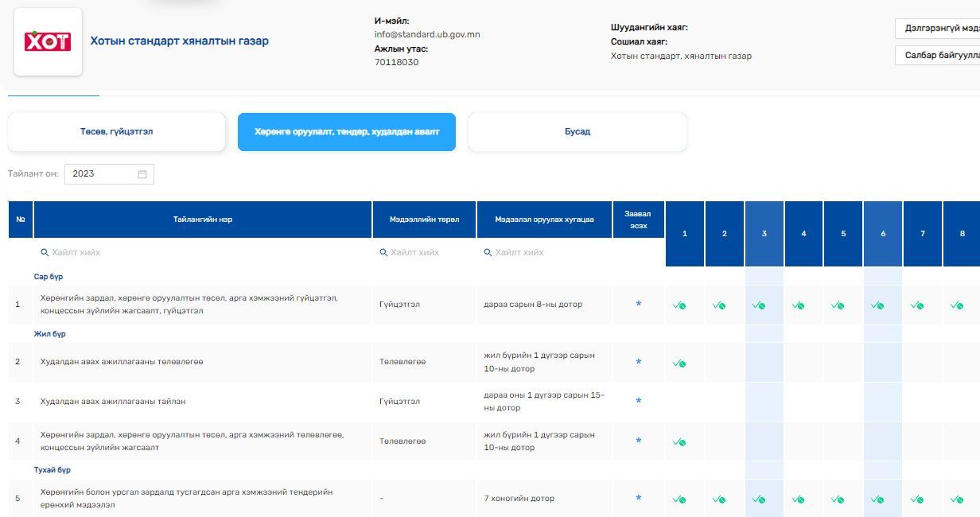Click the XOT organization logo
980x517 pixels.
48,42
